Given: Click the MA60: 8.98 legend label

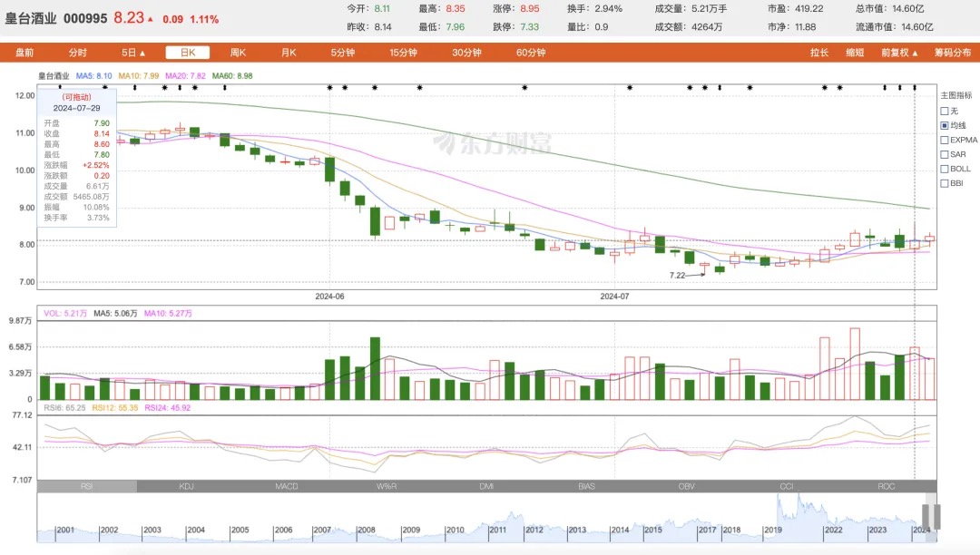Looking at the screenshot, I should click(x=232, y=75).
